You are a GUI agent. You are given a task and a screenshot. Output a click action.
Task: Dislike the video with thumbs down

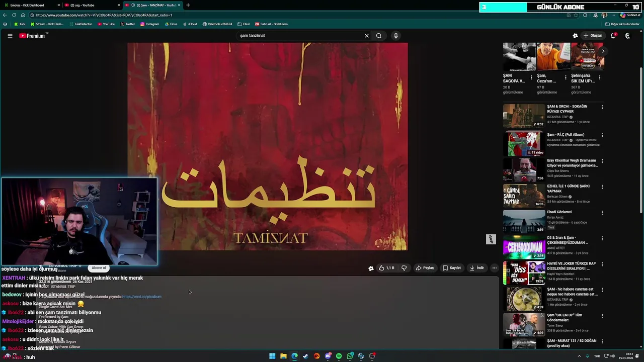pos(404,268)
